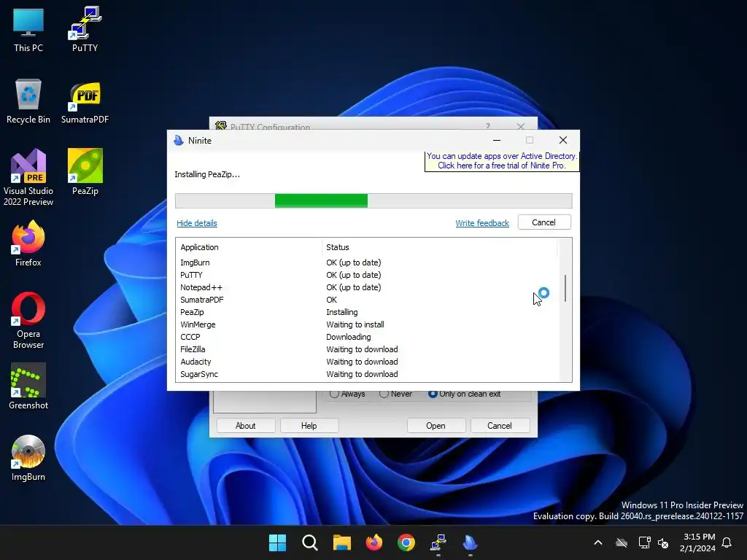Open the muted volume tray icon
Image resolution: width=747 pixels, height=560 pixels.
[662, 542]
